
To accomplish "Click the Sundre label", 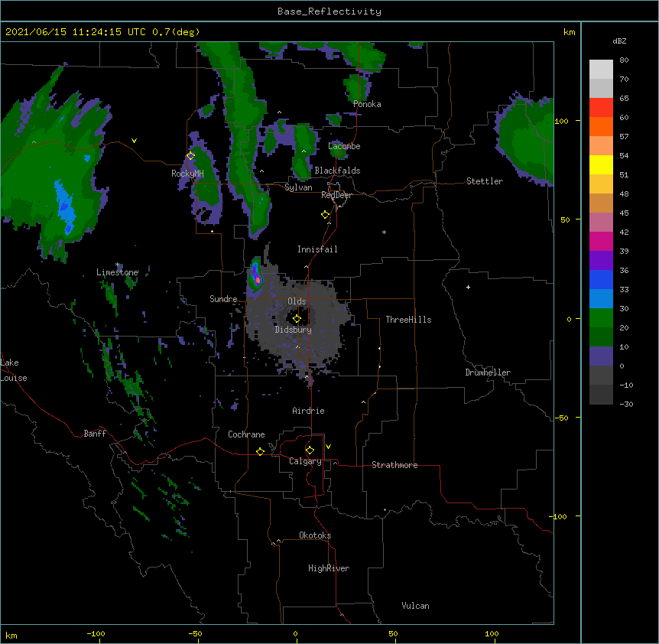I will click(223, 299).
